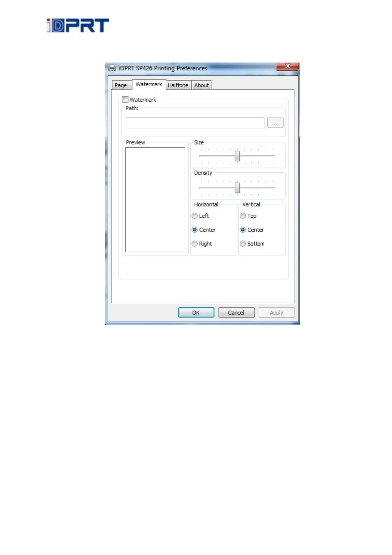The width and height of the screenshot is (392, 555).
Task: Open the Halftone tab
Action: pyautogui.click(x=178, y=85)
